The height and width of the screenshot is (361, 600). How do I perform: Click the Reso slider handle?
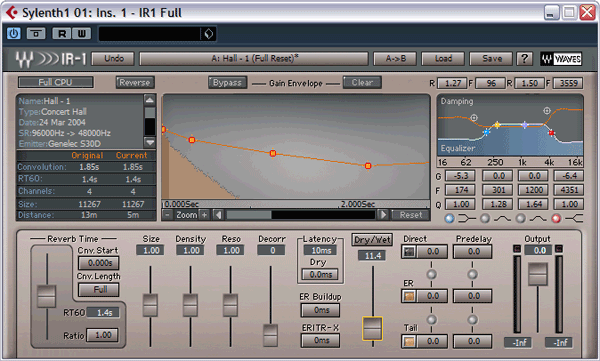click(x=230, y=305)
